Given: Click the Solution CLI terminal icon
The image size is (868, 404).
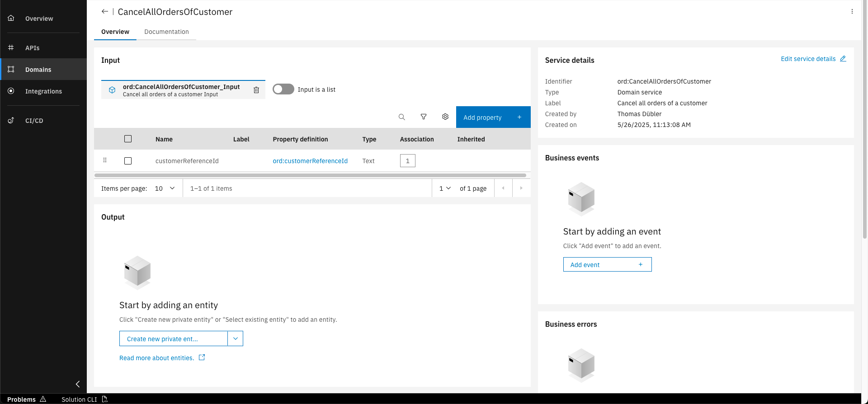Looking at the screenshot, I should (x=104, y=399).
